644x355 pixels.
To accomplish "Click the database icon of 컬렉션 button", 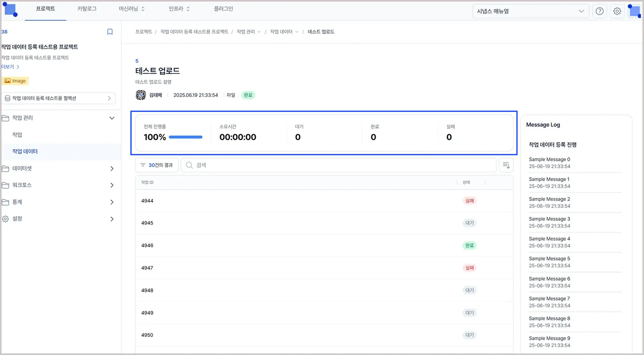I will pos(8,98).
